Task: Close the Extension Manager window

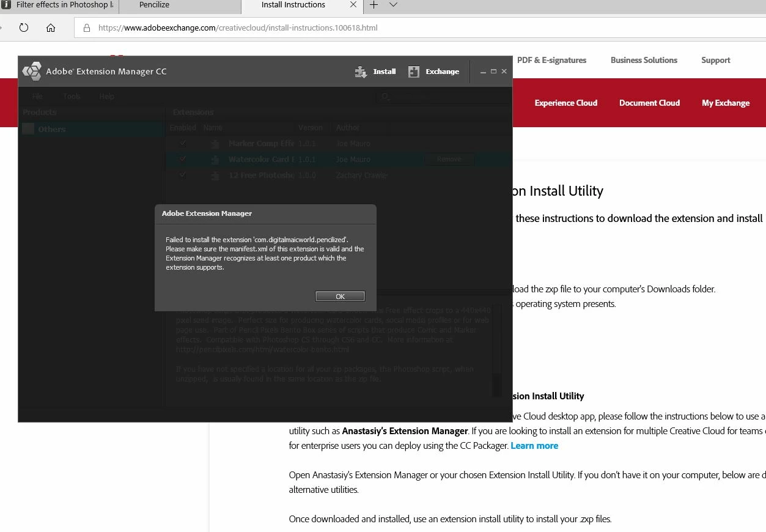Action: (x=504, y=72)
